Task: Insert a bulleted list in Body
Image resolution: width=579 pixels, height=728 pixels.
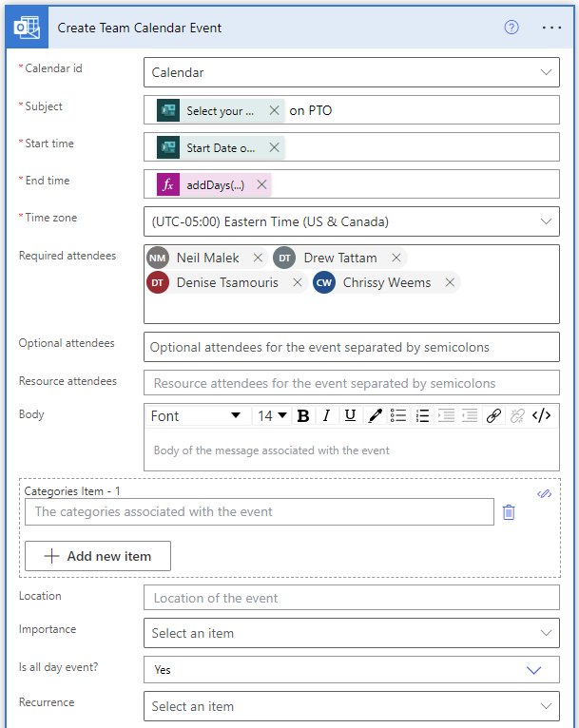Action: point(398,415)
